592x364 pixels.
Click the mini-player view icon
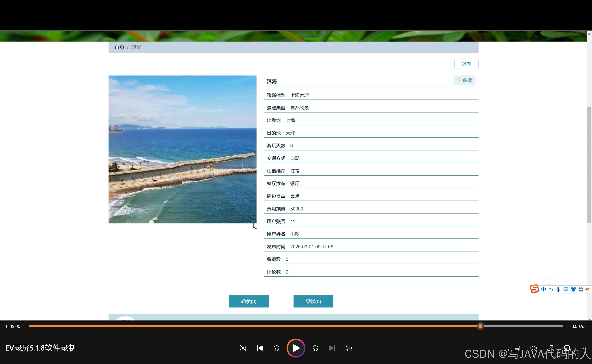click(x=567, y=348)
